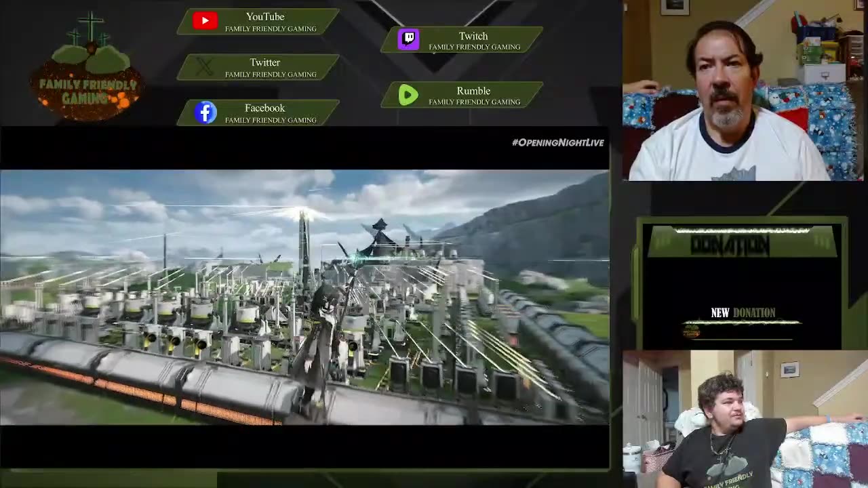
Task: Click the NEW DONATION text
Action: 743,312
